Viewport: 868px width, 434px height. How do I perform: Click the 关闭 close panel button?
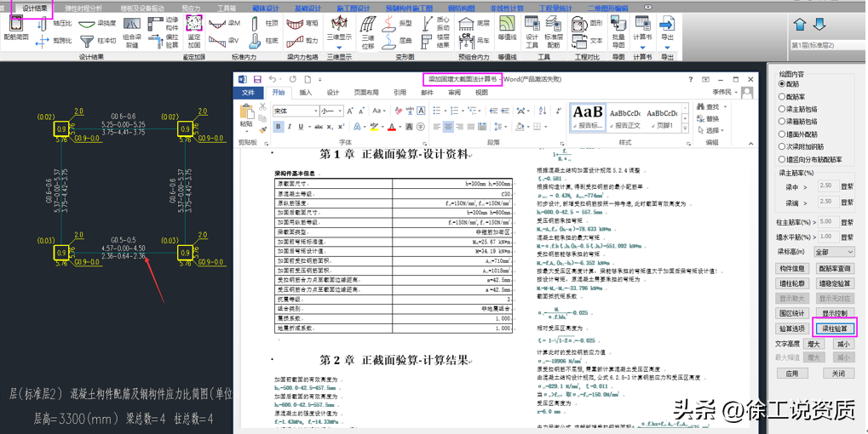click(839, 374)
